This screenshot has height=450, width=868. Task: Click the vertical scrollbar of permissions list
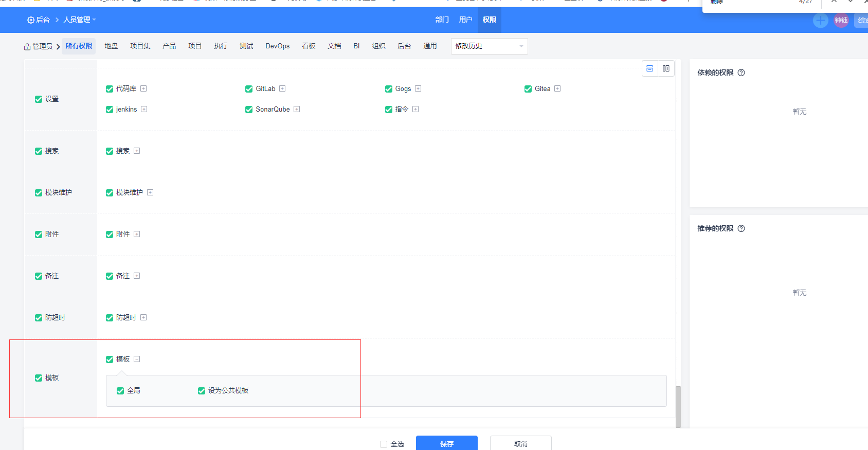678,406
